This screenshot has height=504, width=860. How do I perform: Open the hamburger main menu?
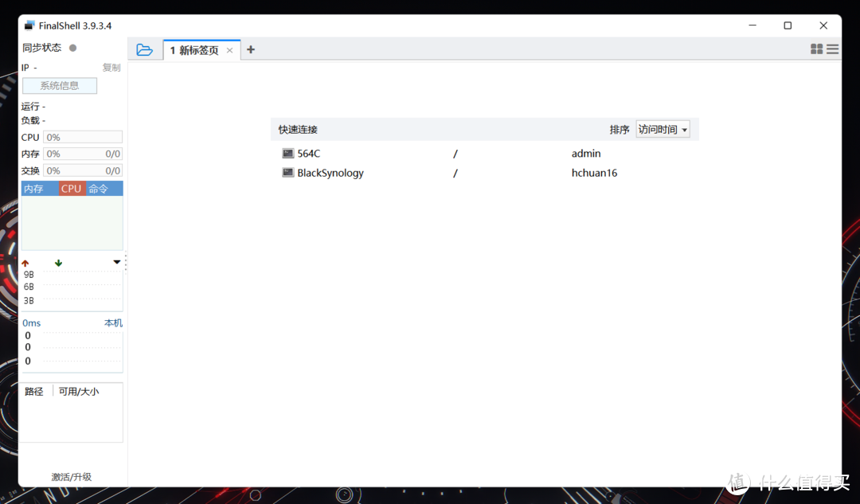pyautogui.click(x=833, y=49)
